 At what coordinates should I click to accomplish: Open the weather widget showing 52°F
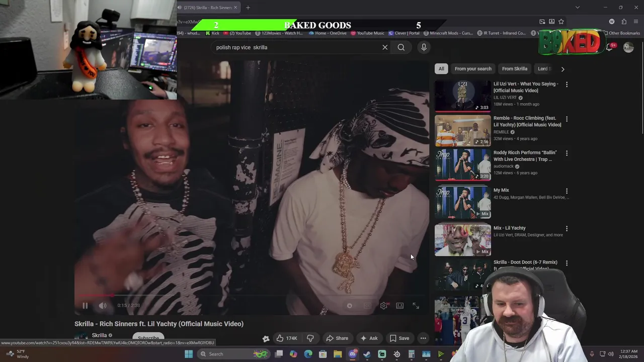[x=17, y=354]
